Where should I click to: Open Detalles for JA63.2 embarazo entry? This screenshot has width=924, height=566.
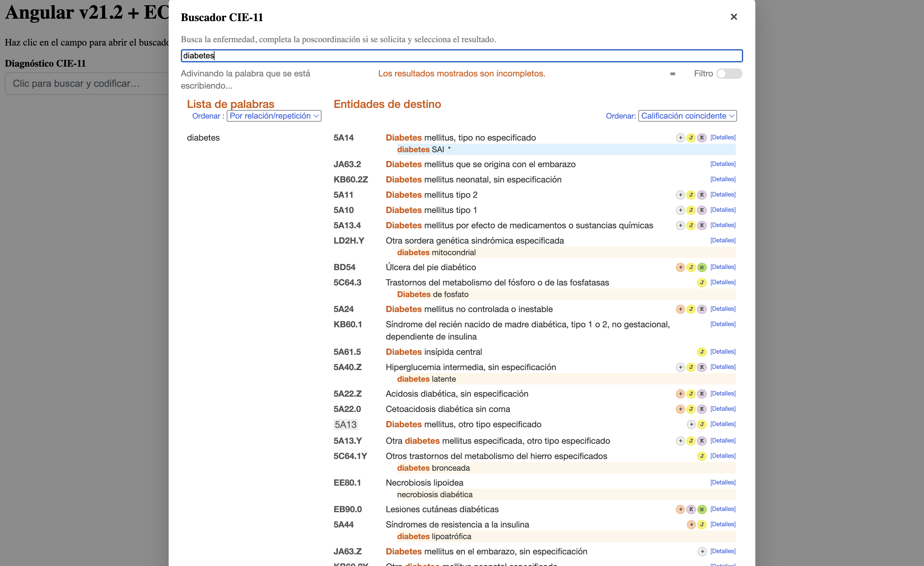tap(723, 164)
